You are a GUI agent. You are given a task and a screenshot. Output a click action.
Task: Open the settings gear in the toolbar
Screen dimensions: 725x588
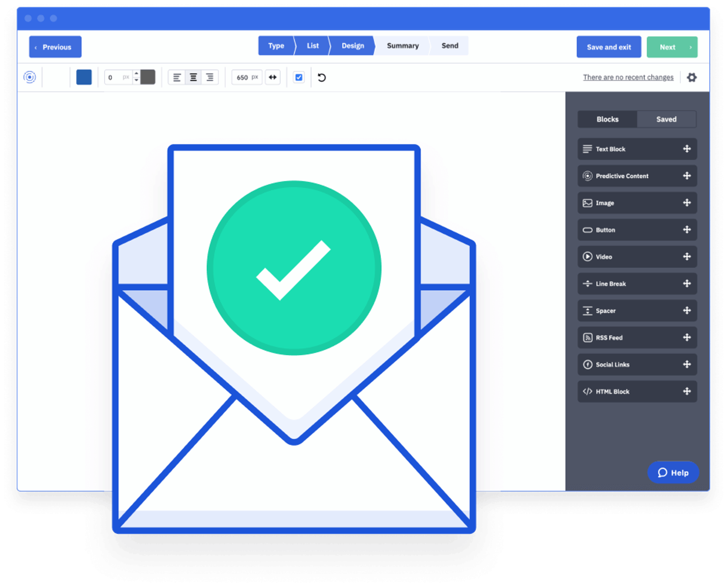click(x=692, y=77)
